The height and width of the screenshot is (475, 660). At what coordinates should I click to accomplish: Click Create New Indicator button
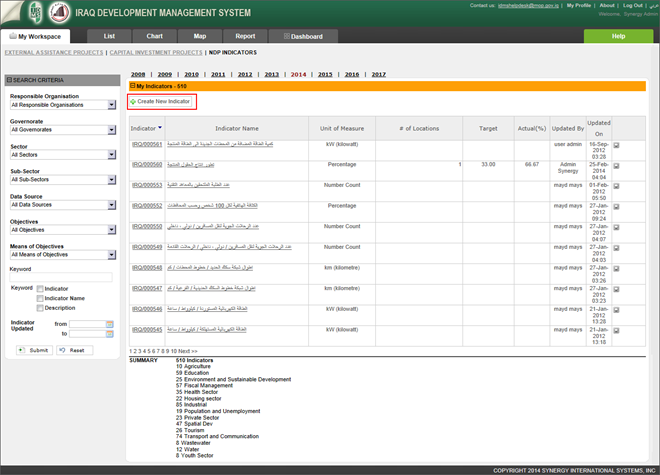(160, 101)
